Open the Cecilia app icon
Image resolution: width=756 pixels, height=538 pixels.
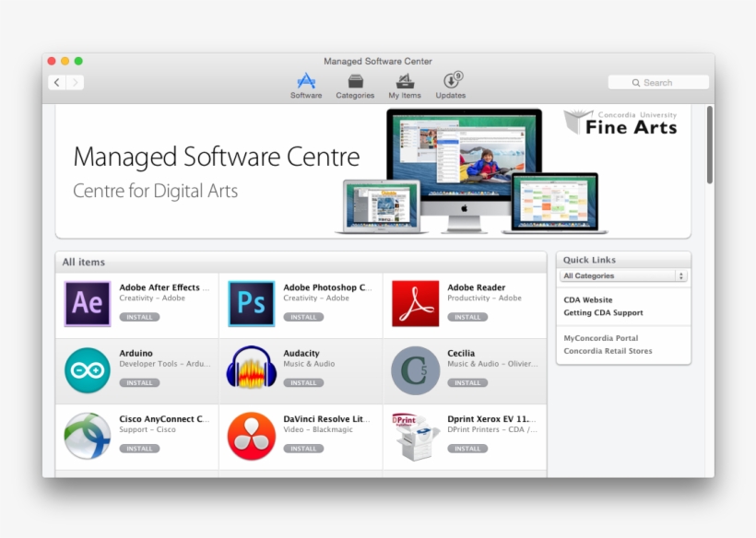(415, 370)
